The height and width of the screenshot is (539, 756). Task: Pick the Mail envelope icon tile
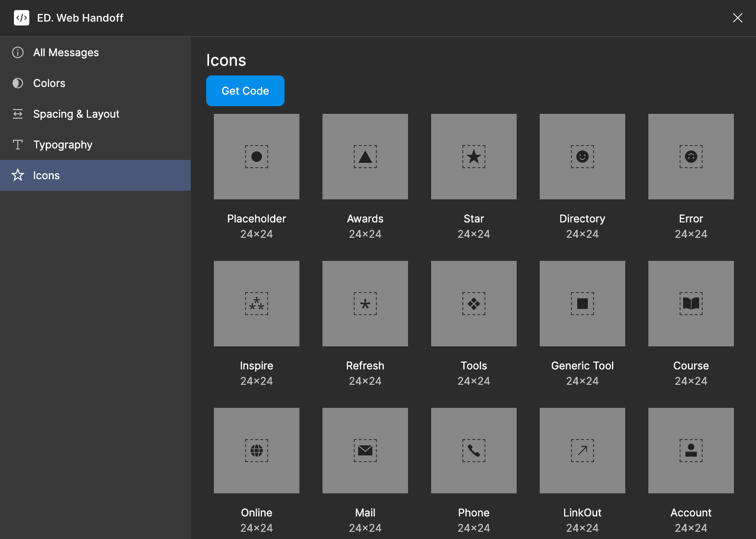tap(365, 451)
